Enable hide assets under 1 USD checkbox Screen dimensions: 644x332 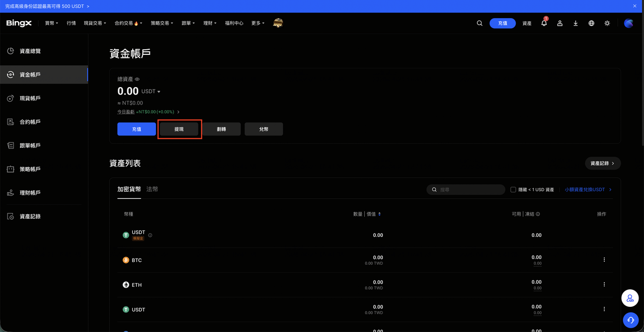(513, 190)
